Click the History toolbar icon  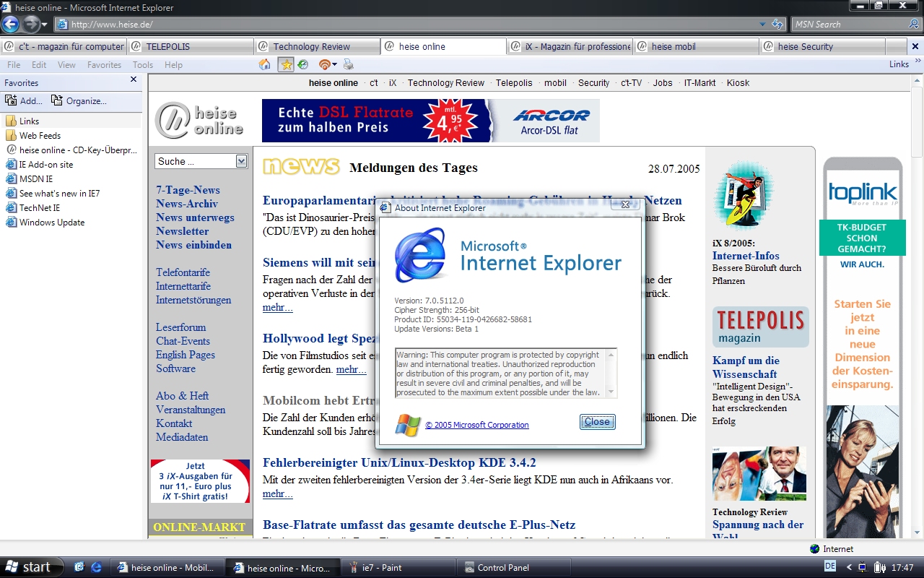point(303,64)
